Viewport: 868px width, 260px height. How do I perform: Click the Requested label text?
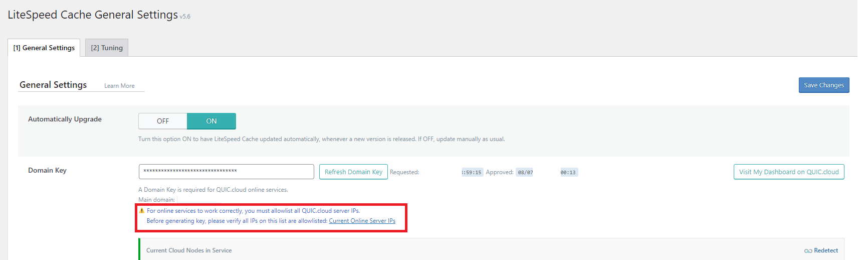(404, 172)
